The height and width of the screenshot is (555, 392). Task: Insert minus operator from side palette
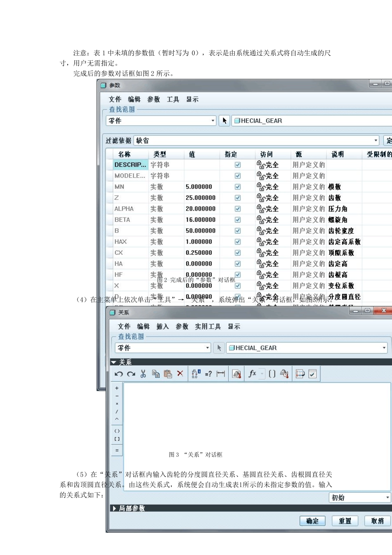[x=117, y=396]
